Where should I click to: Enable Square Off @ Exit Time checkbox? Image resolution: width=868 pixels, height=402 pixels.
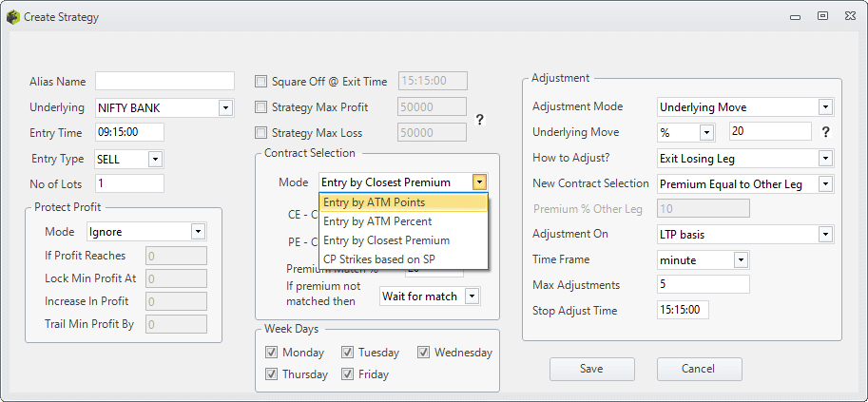[260, 82]
